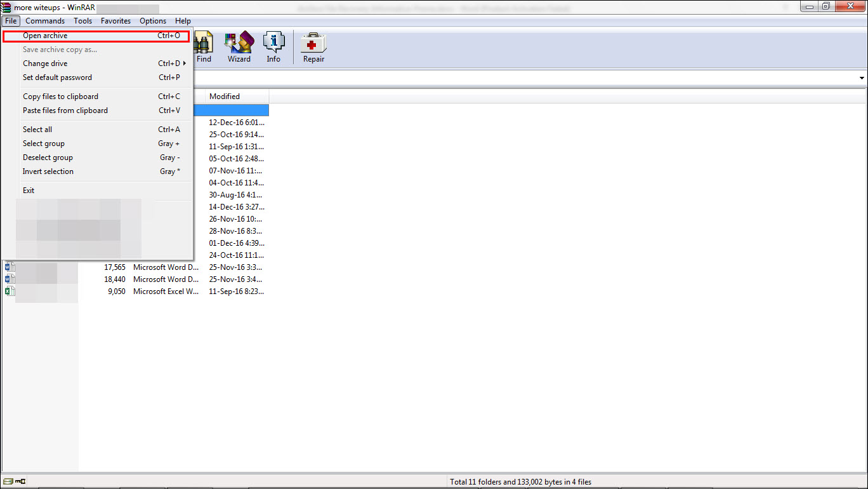
Task: Choose Invert selection in the File menu
Action: (97, 171)
